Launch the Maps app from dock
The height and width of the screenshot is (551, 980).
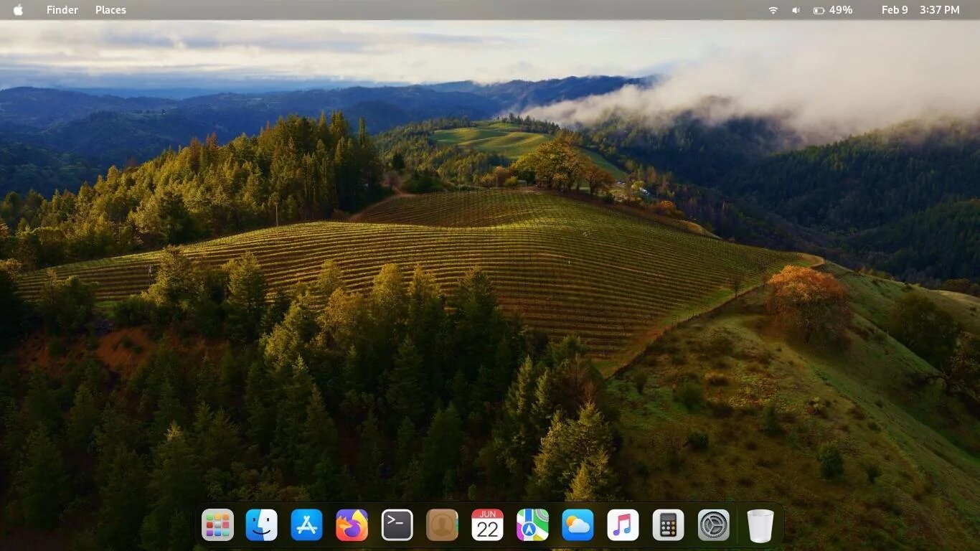pyautogui.click(x=532, y=525)
